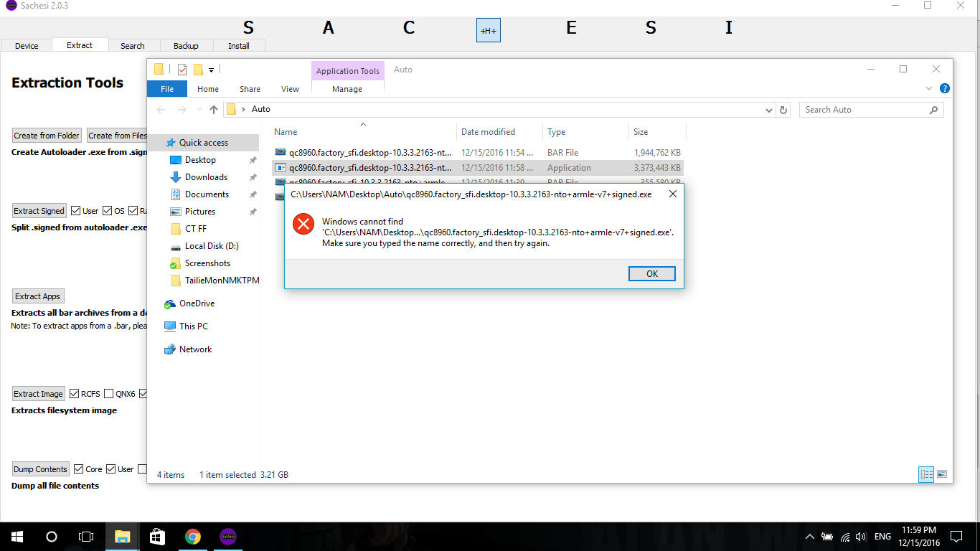Click the Refresh icon beside address bar

783,110
